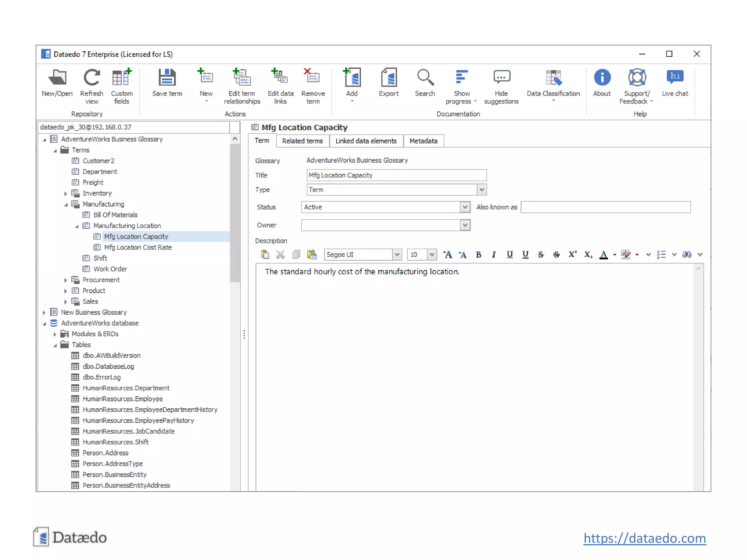Open the Export documentation icon
This screenshot has height=560, width=747.
pyautogui.click(x=388, y=78)
